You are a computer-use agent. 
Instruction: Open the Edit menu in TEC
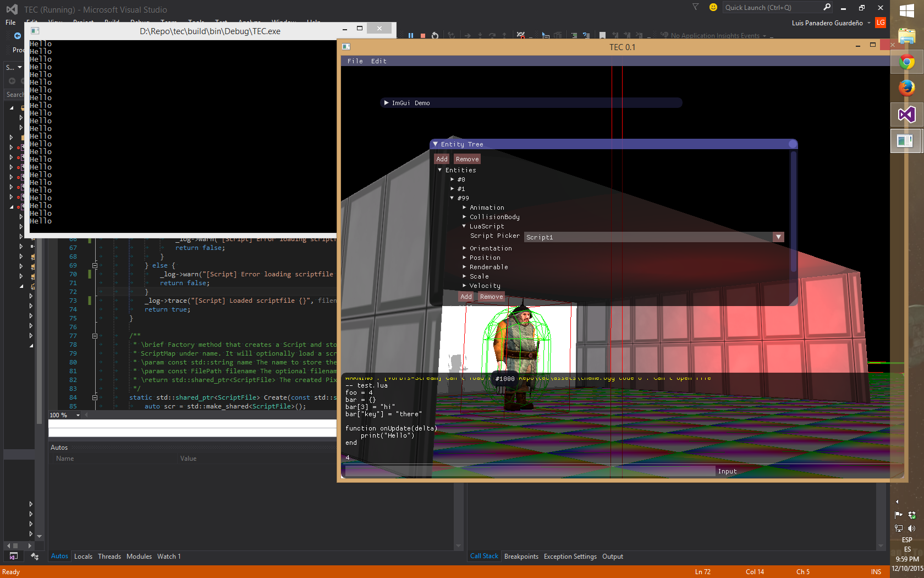(378, 61)
